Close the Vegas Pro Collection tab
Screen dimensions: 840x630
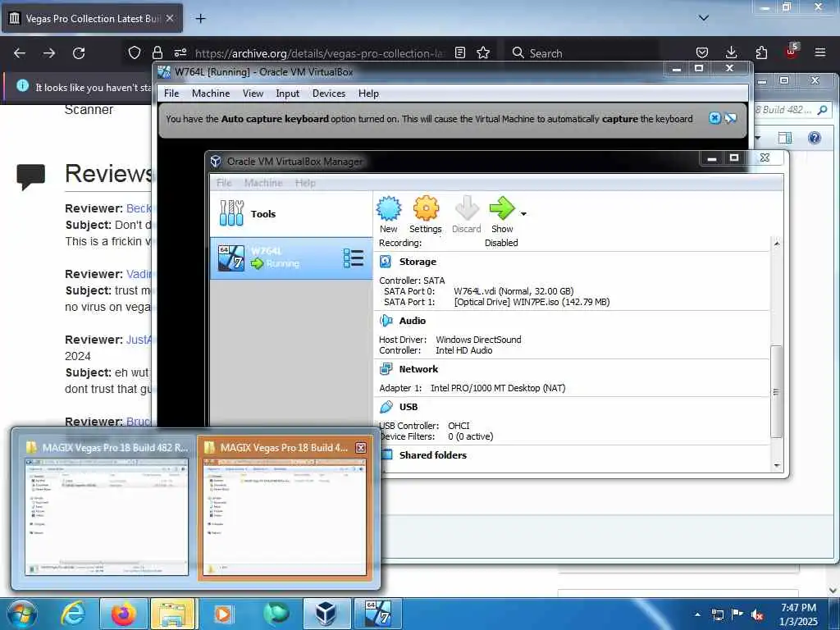(170, 18)
